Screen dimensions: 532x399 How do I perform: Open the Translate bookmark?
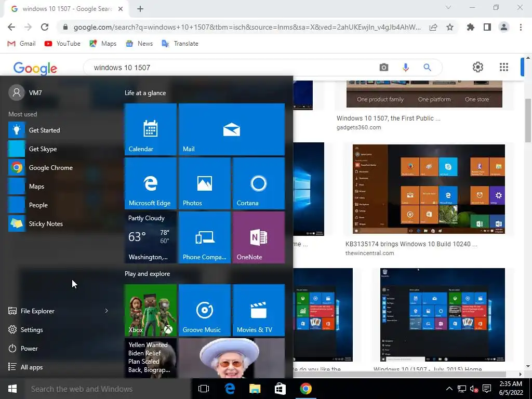tap(180, 44)
